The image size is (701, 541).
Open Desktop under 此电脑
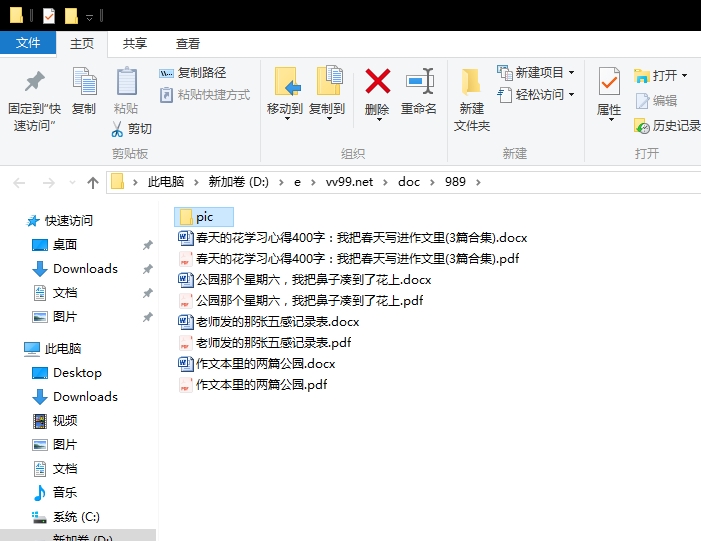[67, 372]
